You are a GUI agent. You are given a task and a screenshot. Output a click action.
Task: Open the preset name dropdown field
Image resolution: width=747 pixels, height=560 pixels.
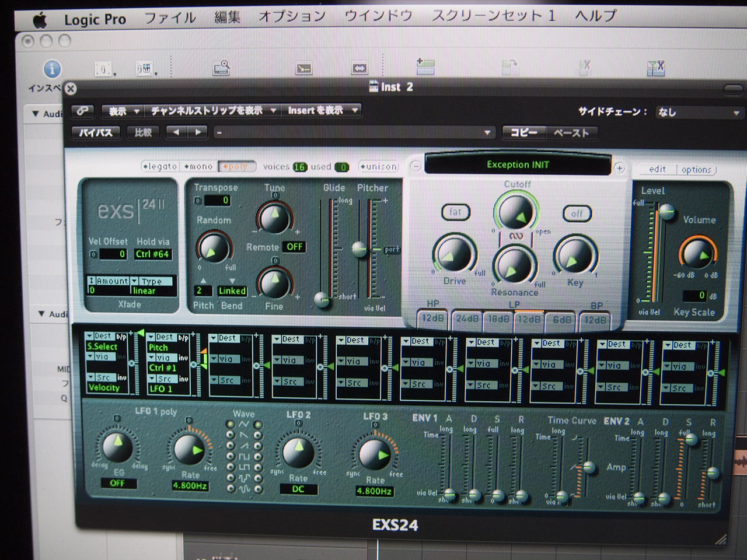[x=353, y=133]
